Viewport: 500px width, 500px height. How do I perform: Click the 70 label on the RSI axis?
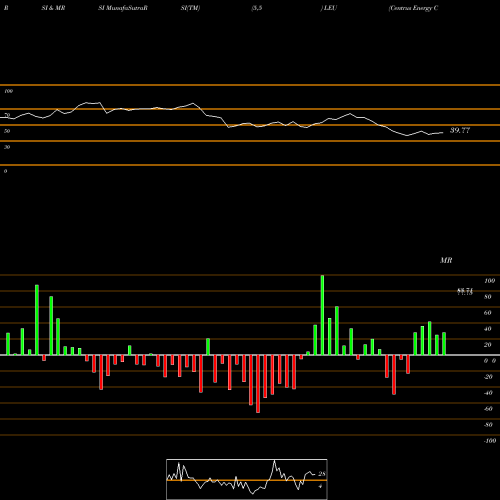click(x=7, y=115)
